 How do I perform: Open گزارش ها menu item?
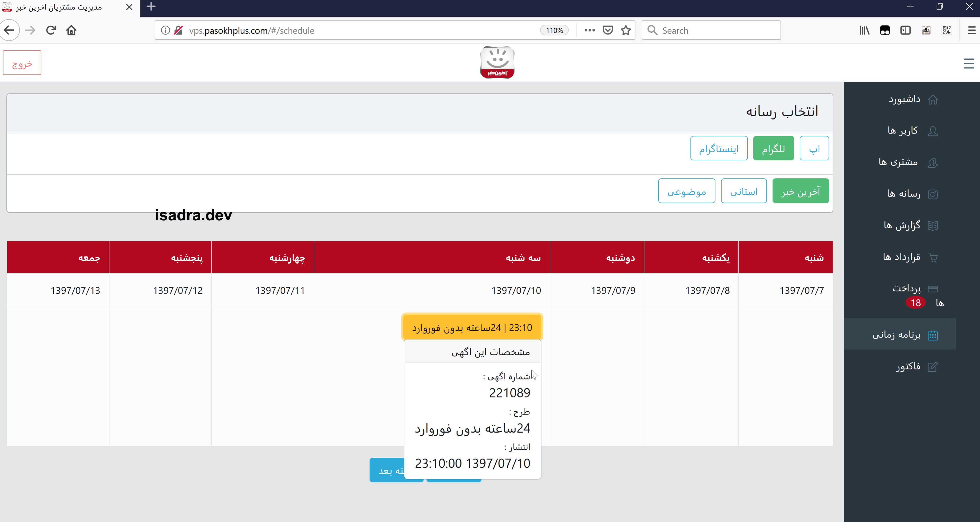pyautogui.click(x=902, y=226)
